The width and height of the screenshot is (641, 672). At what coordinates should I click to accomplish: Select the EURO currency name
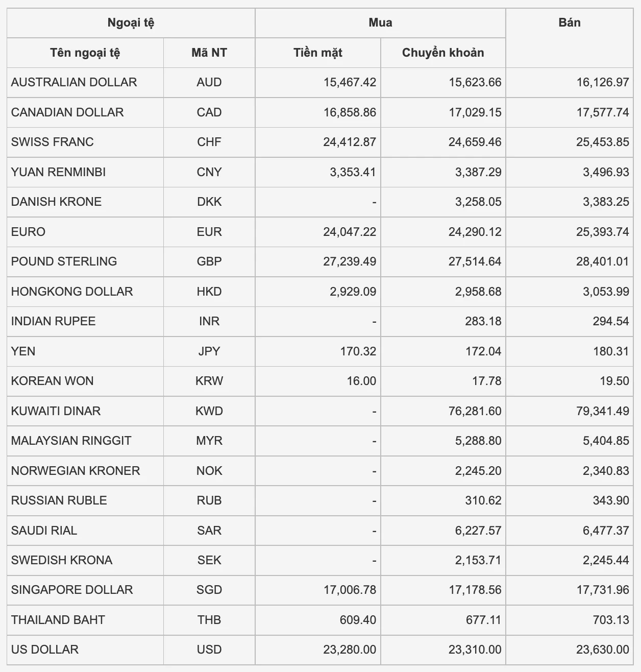pyautogui.click(x=29, y=232)
